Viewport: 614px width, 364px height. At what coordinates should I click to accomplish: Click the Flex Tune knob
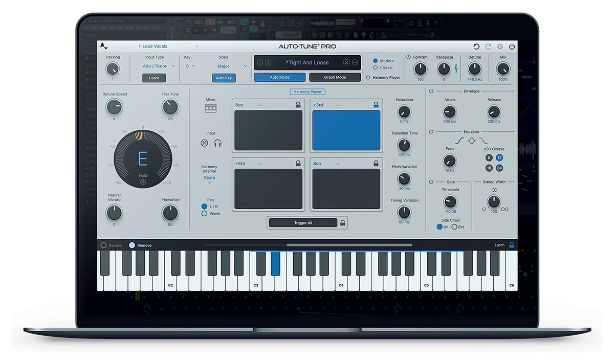click(x=170, y=107)
